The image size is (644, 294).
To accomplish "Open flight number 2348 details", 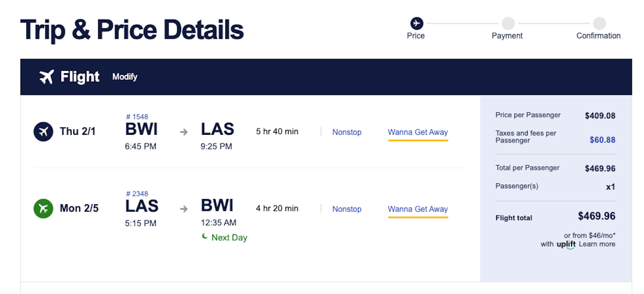I will [137, 193].
